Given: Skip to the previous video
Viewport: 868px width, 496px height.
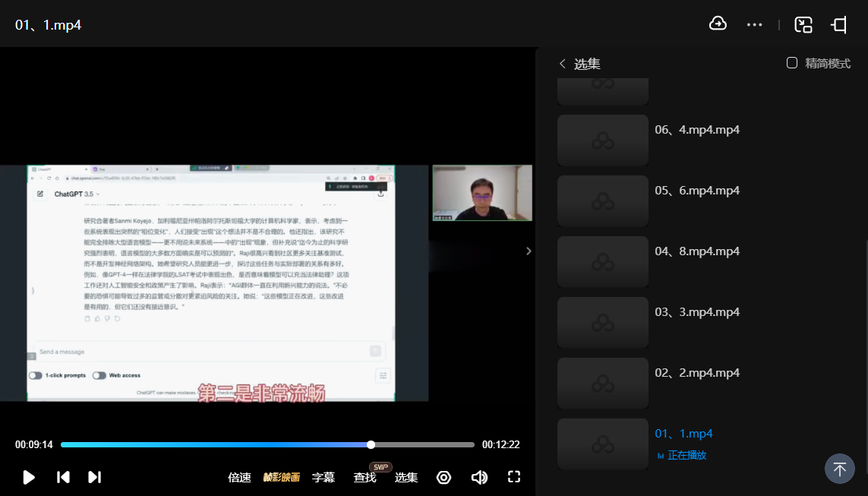Looking at the screenshot, I should click(64, 477).
